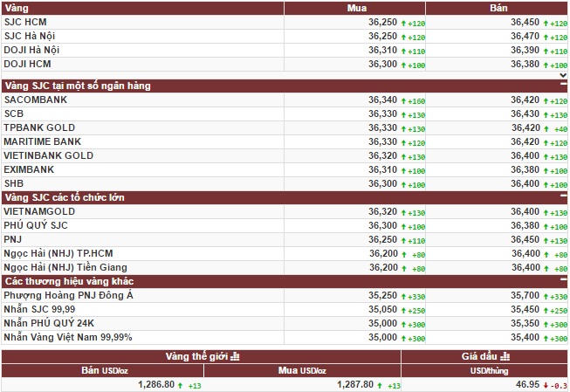Click green up arrow next to world gold Bán 1,286.80
Image resolution: width=570 pixels, height=392 pixels.
click(x=182, y=385)
